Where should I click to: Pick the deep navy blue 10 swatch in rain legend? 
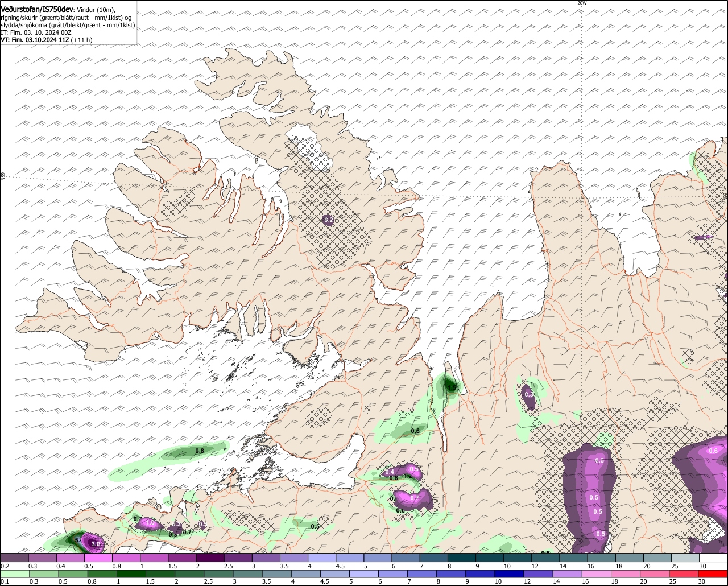(510, 574)
